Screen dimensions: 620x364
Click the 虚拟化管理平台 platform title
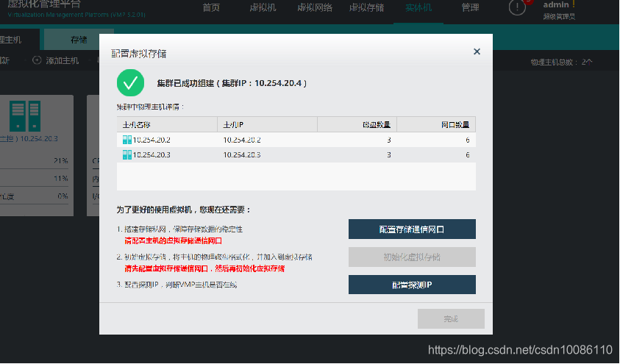click(x=44, y=4)
